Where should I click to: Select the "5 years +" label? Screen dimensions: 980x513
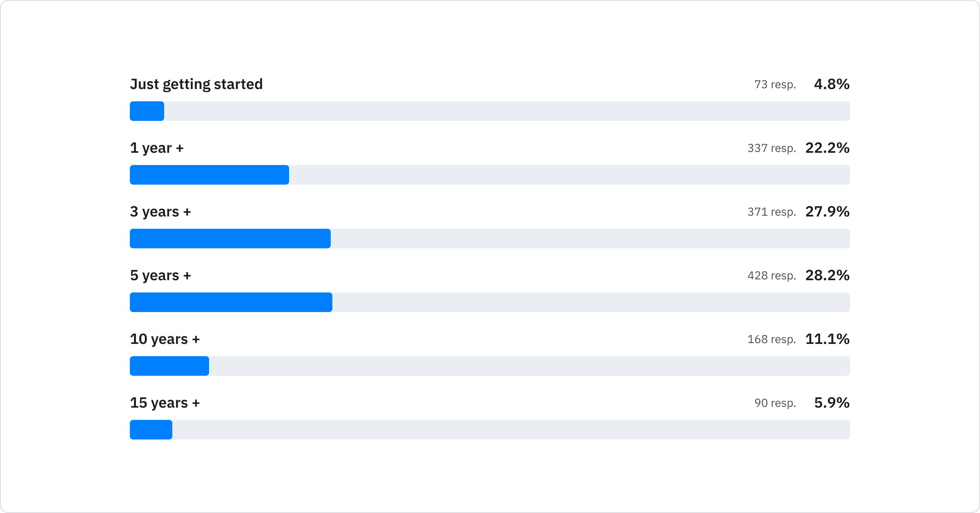click(x=160, y=275)
